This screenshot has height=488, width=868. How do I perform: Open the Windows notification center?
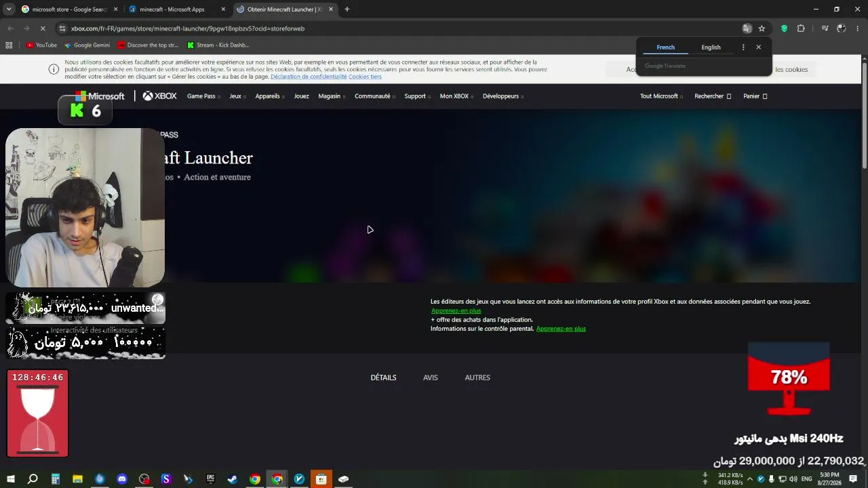click(853, 479)
